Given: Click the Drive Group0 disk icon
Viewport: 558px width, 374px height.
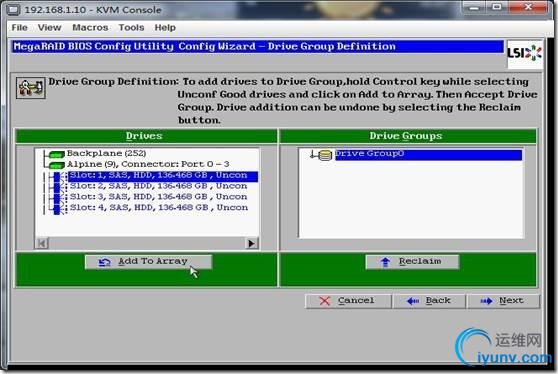Looking at the screenshot, I should click(325, 155).
